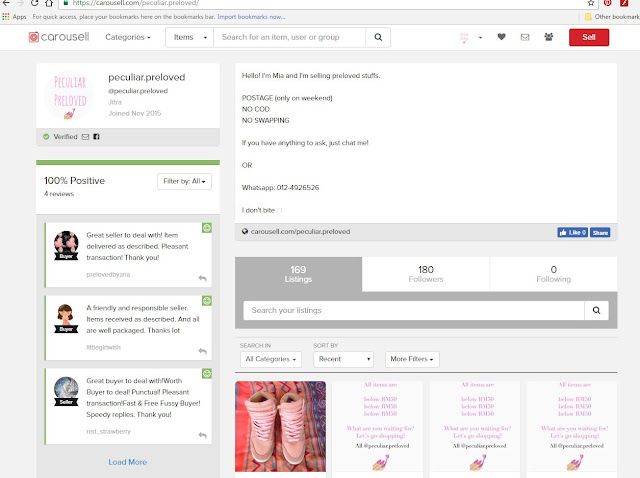Open the Filter by: All dropdown

184,181
